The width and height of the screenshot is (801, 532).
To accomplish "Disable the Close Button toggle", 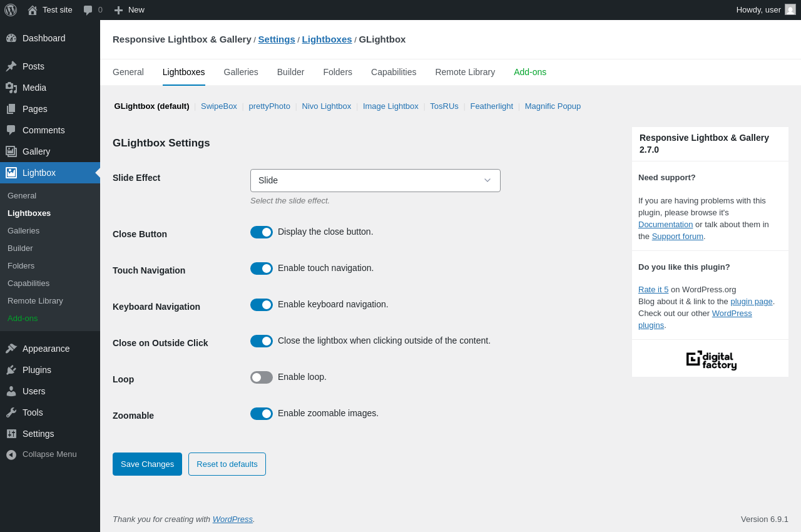I will coord(262,232).
